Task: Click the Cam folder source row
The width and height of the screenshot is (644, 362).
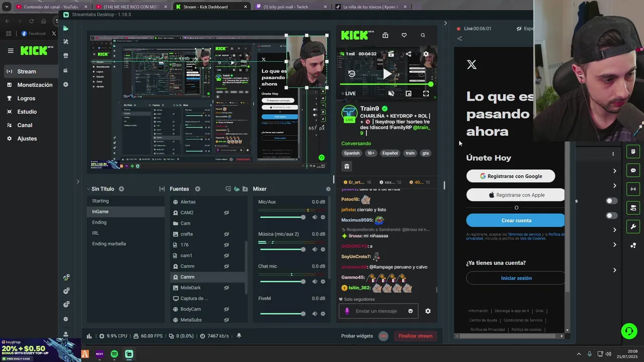Action: coord(207,223)
